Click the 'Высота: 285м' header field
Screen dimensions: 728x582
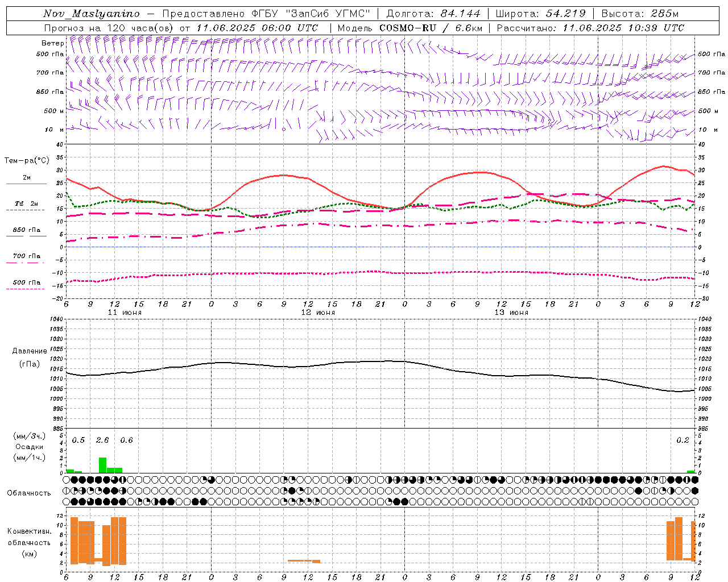pos(640,14)
